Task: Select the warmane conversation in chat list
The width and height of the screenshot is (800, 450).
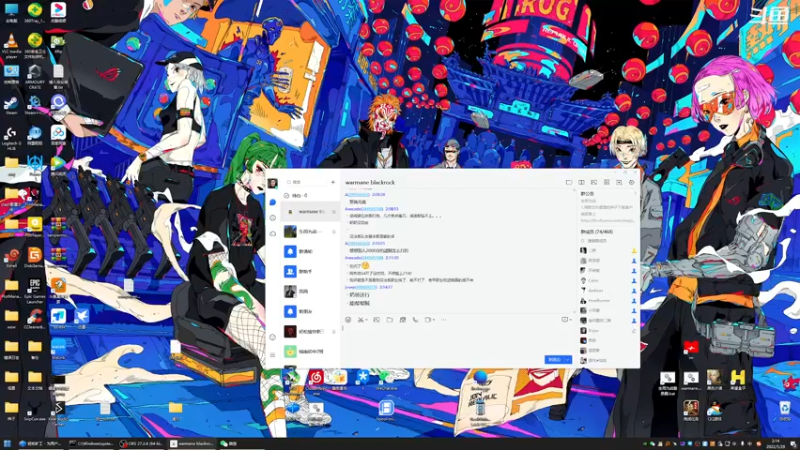Action: click(x=310, y=212)
